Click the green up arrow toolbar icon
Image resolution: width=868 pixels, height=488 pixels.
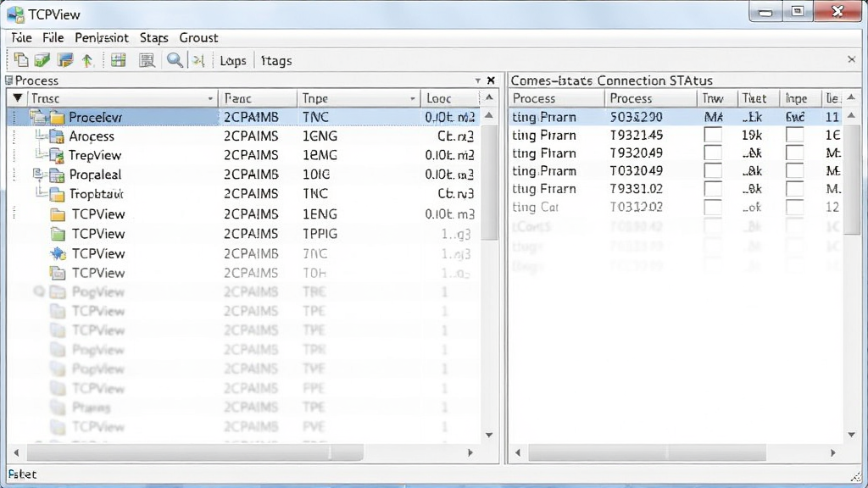pyautogui.click(x=87, y=60)
